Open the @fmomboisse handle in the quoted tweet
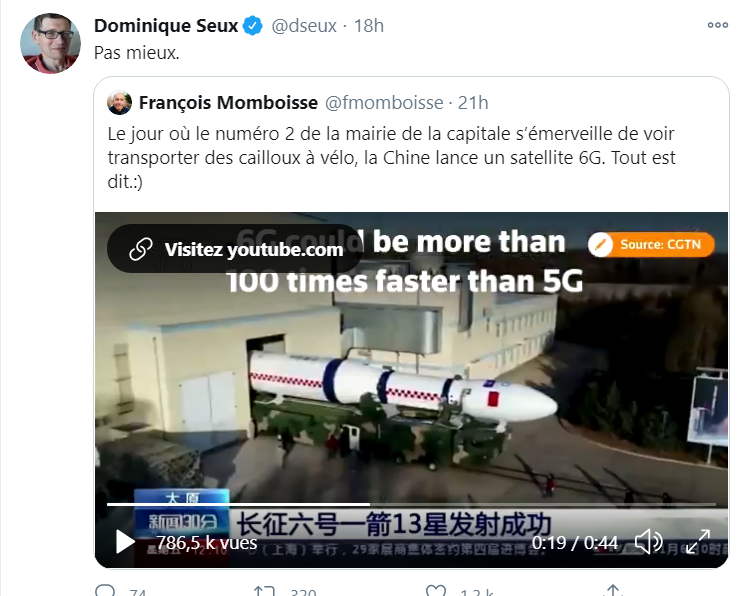 pos(384,102)
